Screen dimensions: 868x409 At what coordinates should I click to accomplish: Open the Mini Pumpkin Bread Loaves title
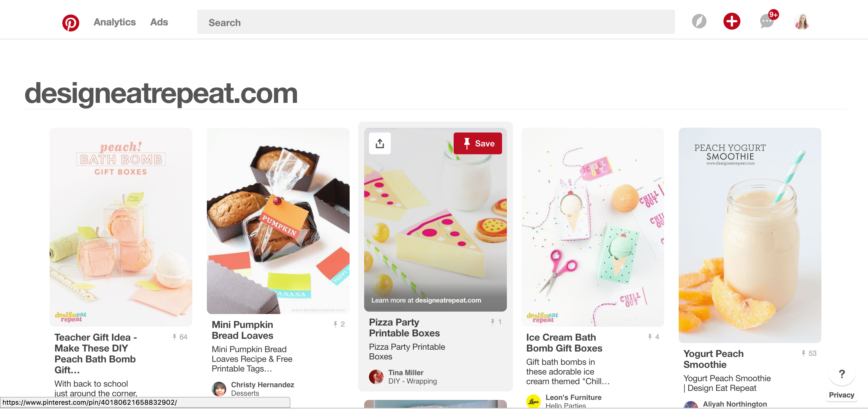[242, 330]
